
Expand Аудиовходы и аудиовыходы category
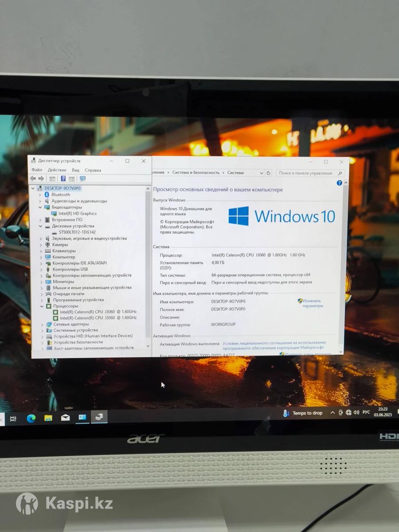(40, 201)
